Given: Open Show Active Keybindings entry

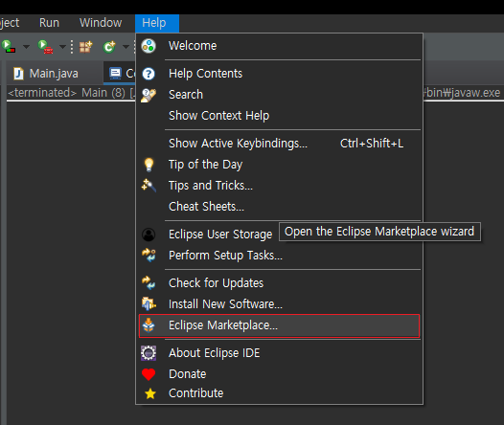Looking at the screenshot, I should (x=280, y=144).
